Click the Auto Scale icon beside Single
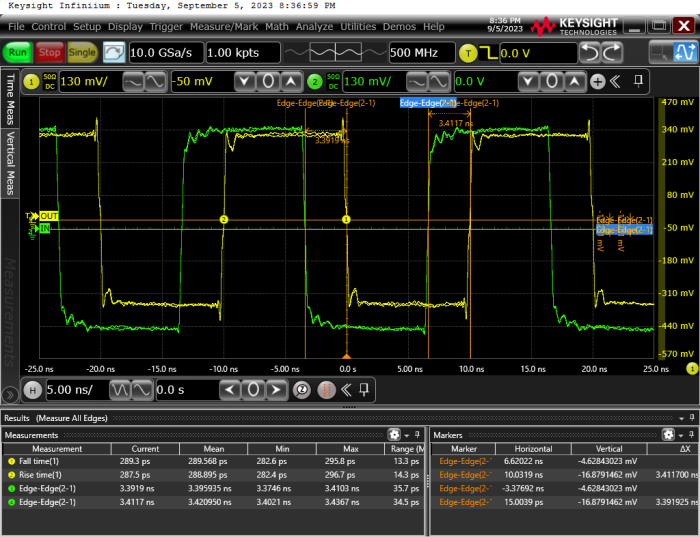The height and width of the screenshot is (537, 700). tap(114, 52)
